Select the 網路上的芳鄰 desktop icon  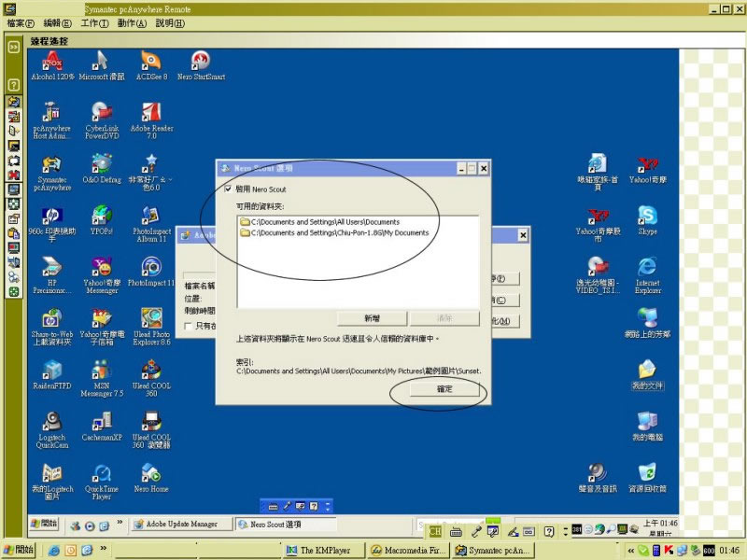pyautogui.click(x=647, y=322)
